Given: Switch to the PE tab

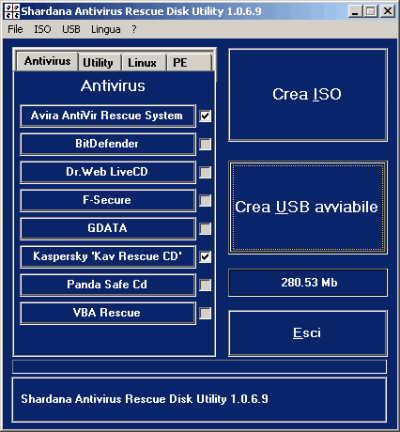Looking at the screenshot, I should [x=189, y=63].
